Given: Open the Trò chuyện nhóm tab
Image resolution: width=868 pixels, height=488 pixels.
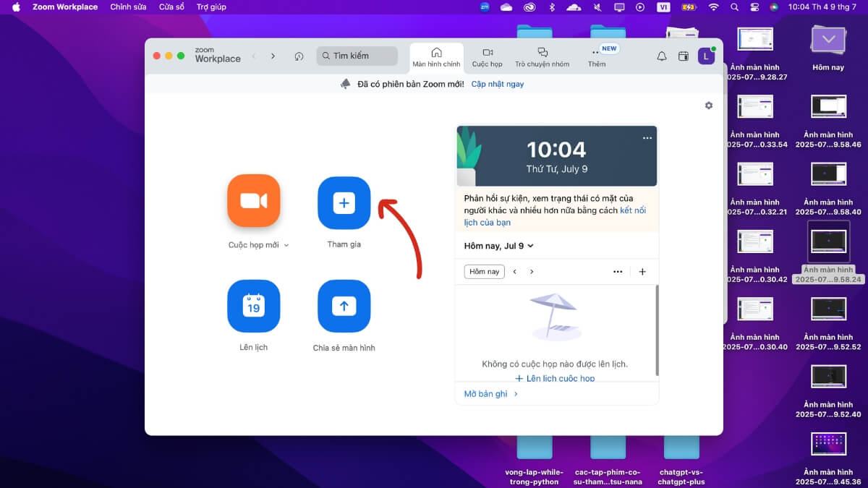Looking at the screenshot, I should tap(542, 57).
